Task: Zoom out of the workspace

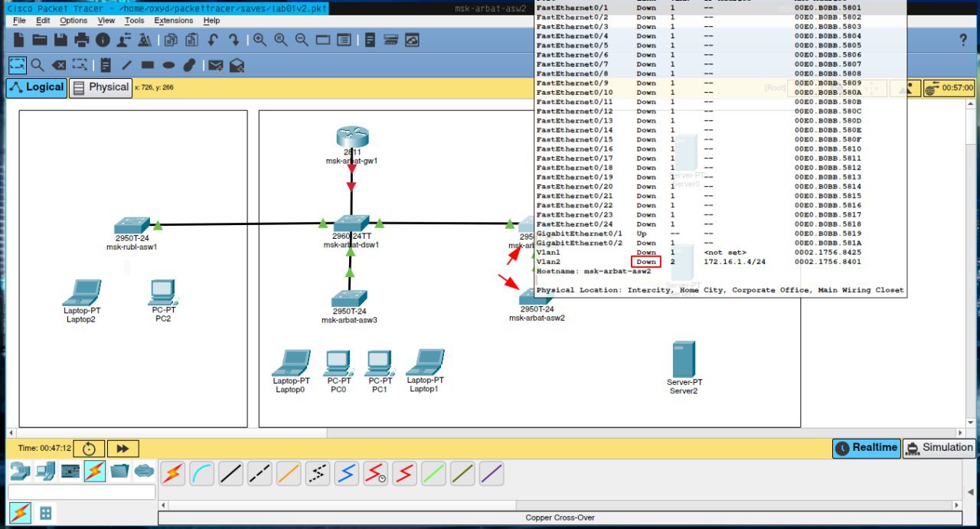Action: click(x=302, y=40)
